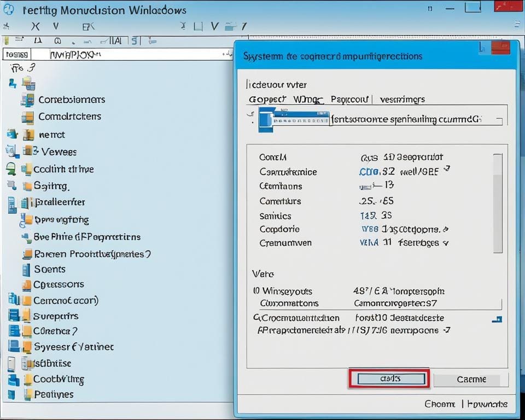Expand the "Braileerfer" tree node's left-side icon
525x420 pixels.
(12, 205)
